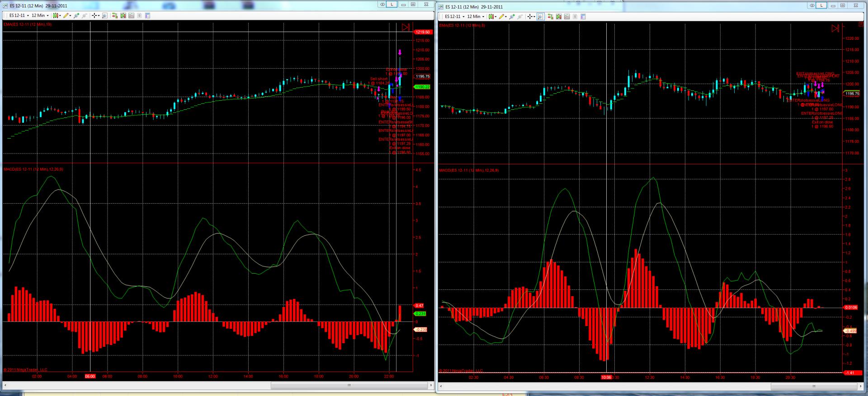Click MACD indicator label in right chart
The width and height of the screenshot is (868, 396).
(x=469, y=170)
